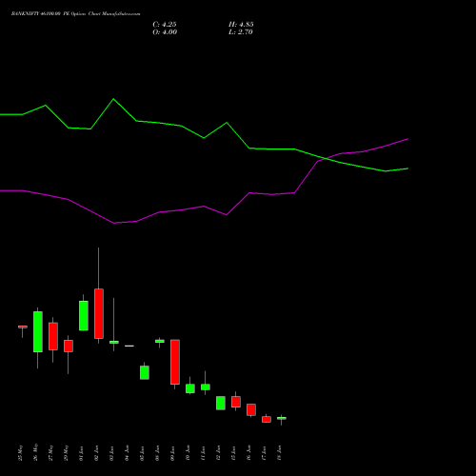Select the 25 May date label
Image resolution: width=476 pixels, height=476 pixels.
(x=21, y=452)
